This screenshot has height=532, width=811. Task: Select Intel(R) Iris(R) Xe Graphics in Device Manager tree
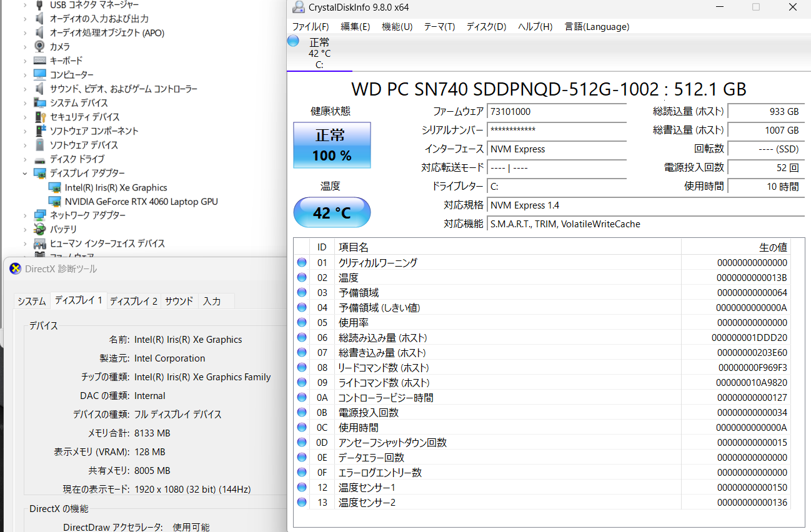(116, 187)
